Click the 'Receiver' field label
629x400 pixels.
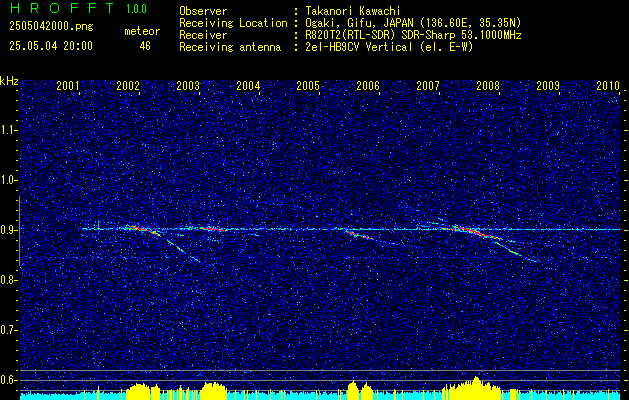[x=203, y=35]
